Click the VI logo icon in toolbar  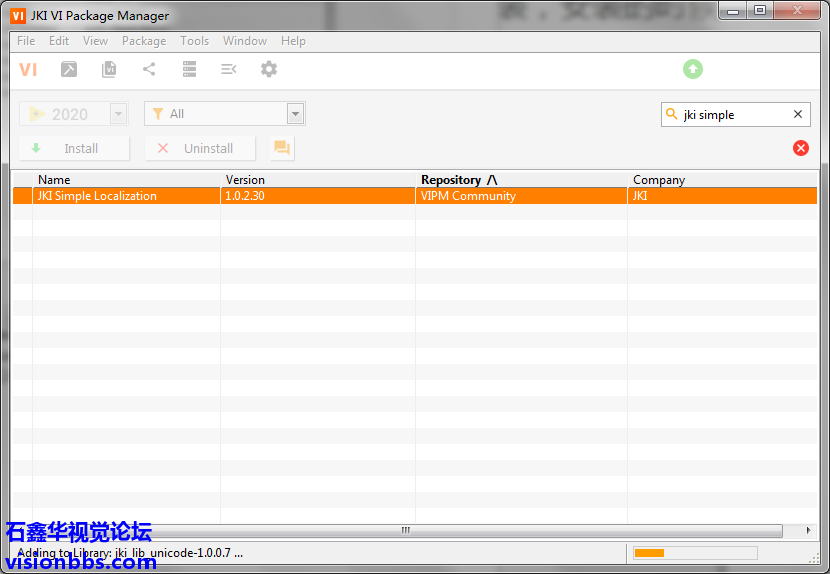click(28, 69)
